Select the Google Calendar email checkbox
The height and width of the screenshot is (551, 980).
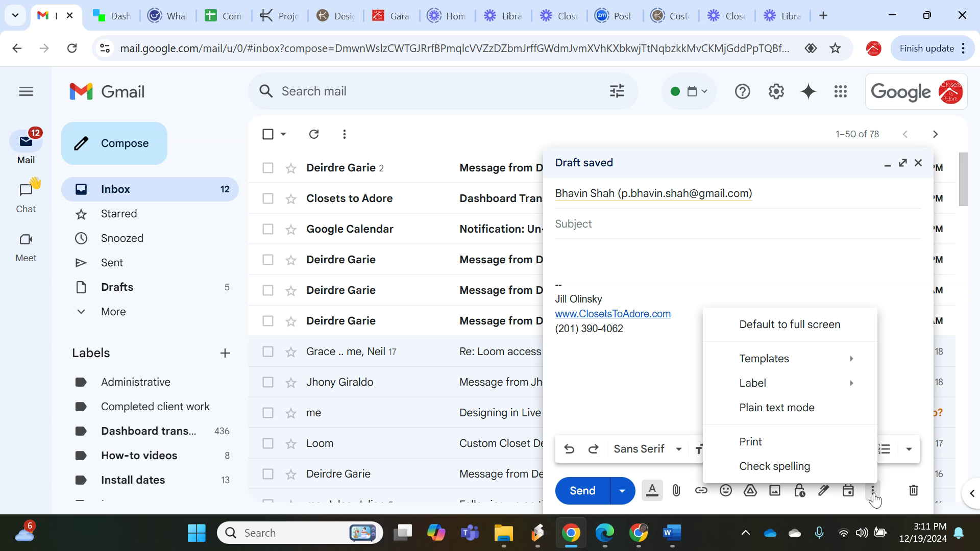(267, 229)
